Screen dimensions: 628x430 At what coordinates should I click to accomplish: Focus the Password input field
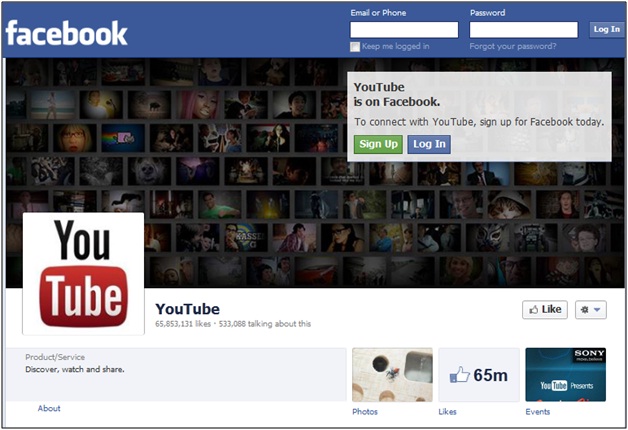(x=523, y=30)
